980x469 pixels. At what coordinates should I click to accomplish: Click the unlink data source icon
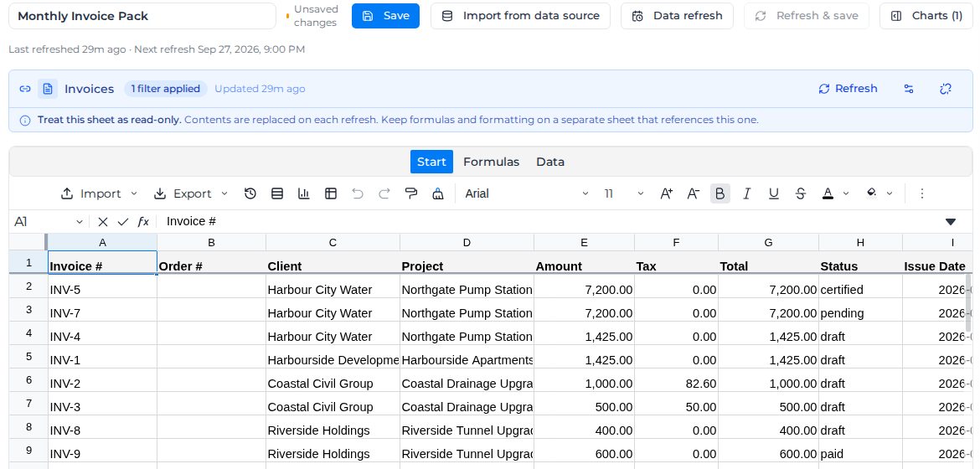point(946,89)
